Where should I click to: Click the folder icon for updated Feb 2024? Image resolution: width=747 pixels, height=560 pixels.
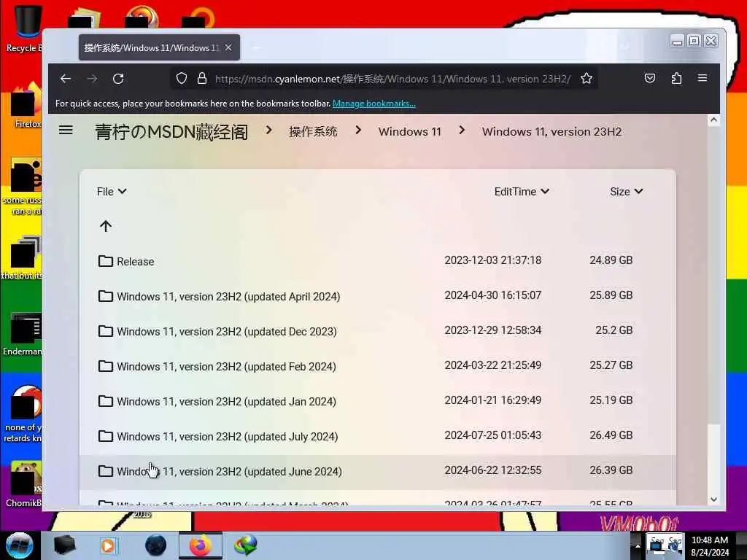105,366
